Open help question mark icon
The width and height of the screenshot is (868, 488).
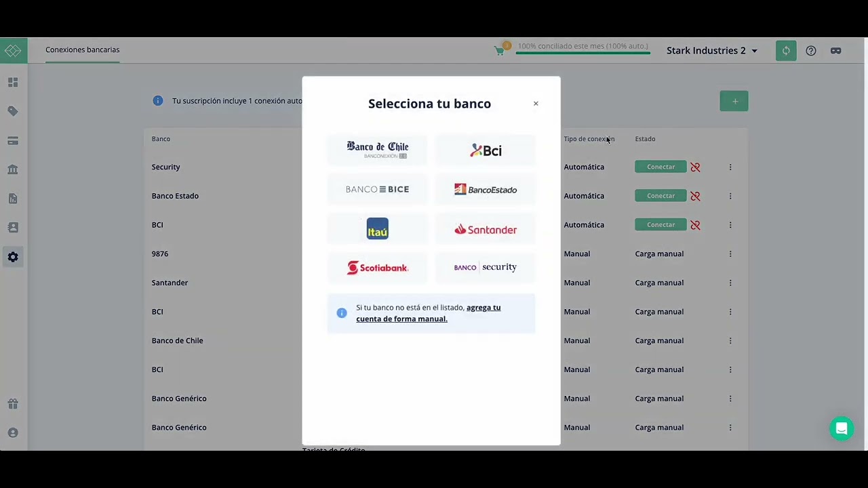tap(811, 51)
